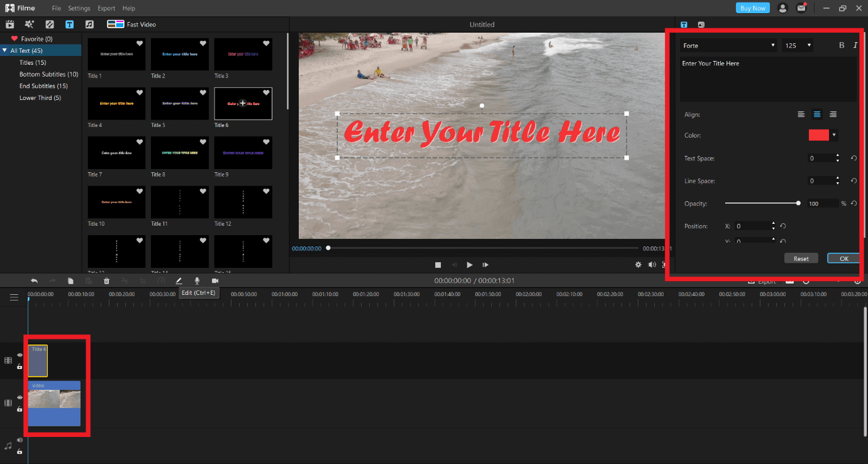Increase Text Space with up stepper
The image size is (868, 464).
point(838,156)
